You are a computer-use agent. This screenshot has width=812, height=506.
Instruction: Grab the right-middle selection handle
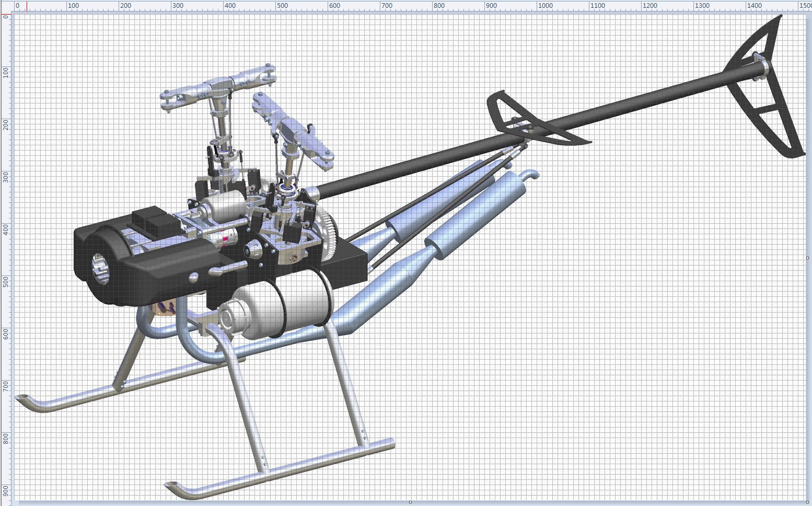808,258
